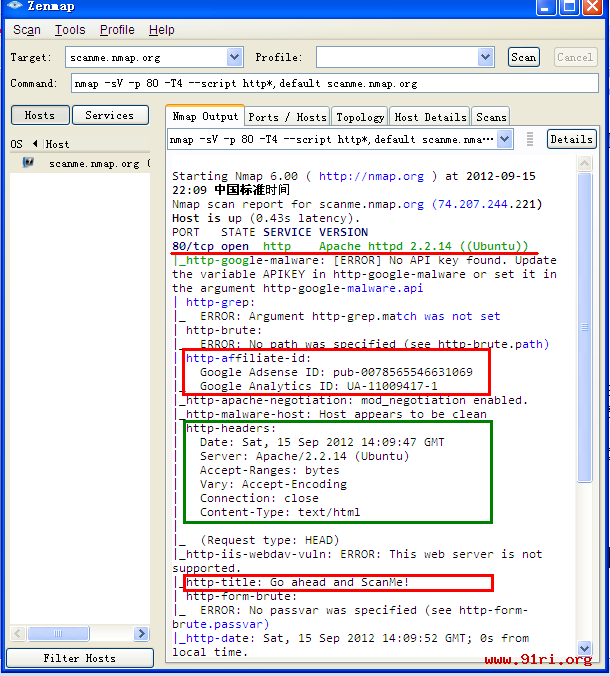Switch to the Nmap Output tab
The image size is (610, 676).
pos(205,116)
